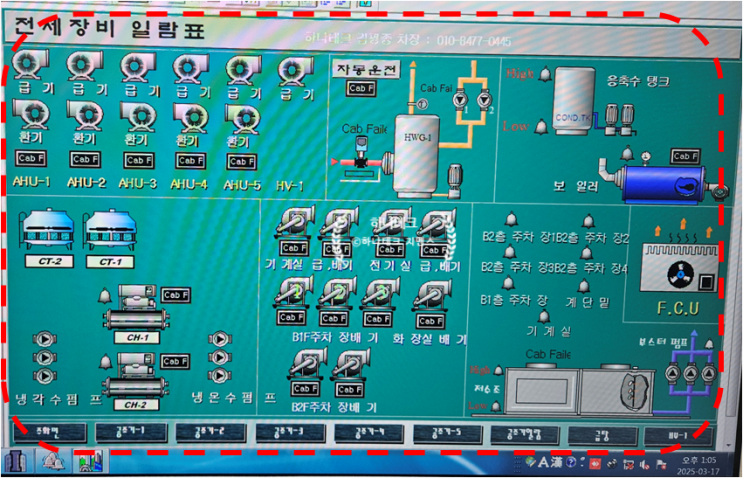The height and width of the screenshot is (478, 743).
Task: Open the CH-2 chiller unit icon
Action: pos(136,375)
